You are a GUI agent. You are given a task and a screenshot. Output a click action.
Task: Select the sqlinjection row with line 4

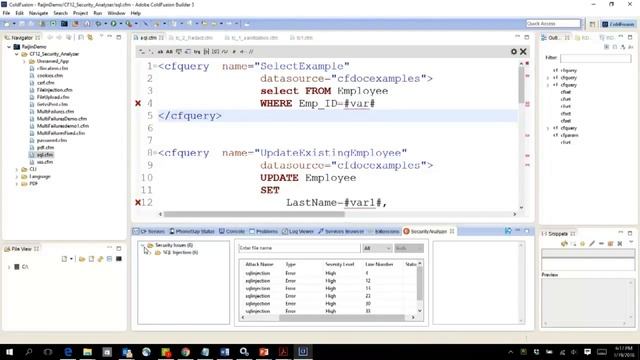[329, 273]
